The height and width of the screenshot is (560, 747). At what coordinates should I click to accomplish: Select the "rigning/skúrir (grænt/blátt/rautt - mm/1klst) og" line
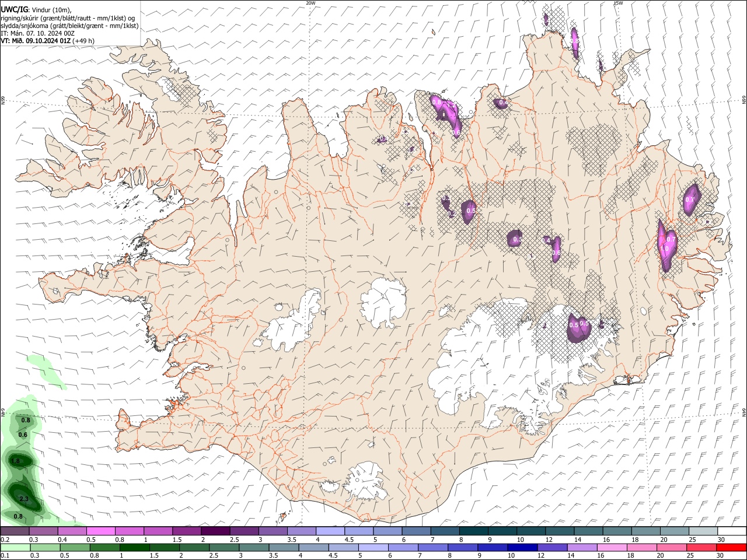[x=68, y=18]
